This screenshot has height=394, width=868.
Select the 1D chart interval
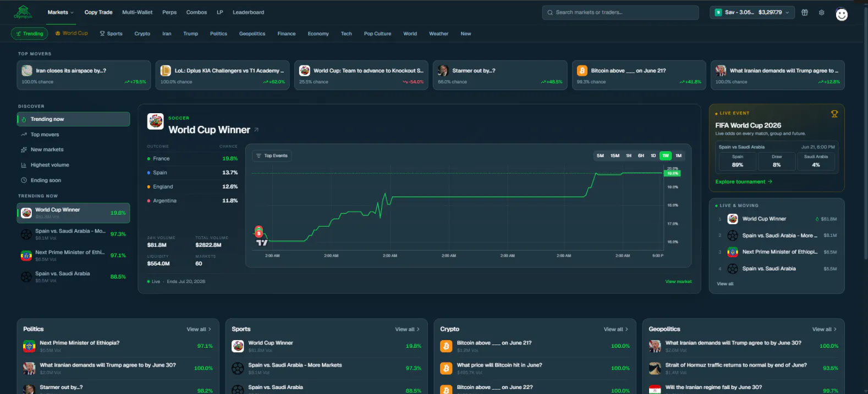(653, 156)
